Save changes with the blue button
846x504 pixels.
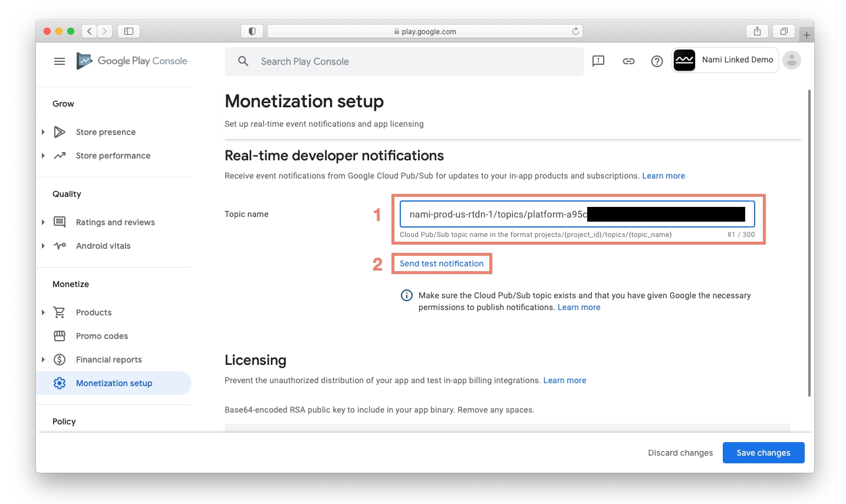pyautogui.click(x=763, y=453)
